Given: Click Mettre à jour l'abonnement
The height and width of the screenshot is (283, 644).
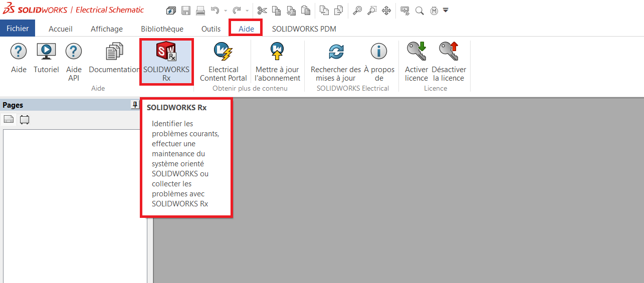Looking at the screenshot, I should 277,62.
